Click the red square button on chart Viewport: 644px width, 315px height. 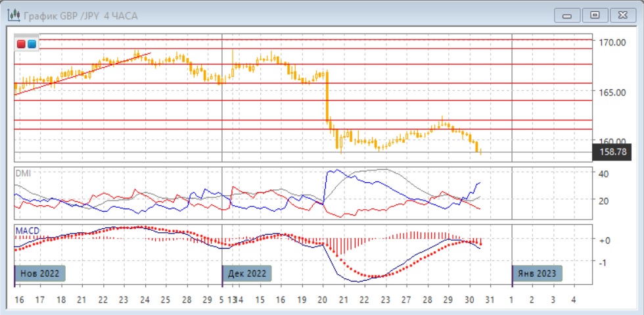tap(21, 44)
